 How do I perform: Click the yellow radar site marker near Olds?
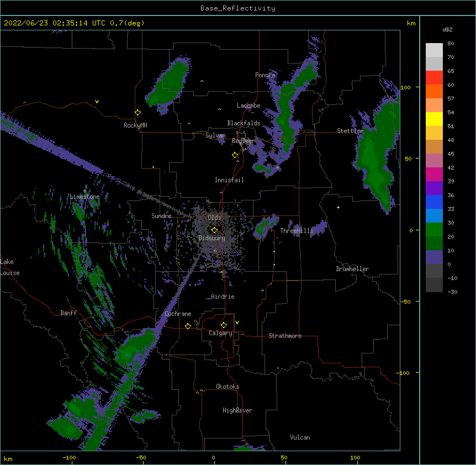tap(214, 230)
